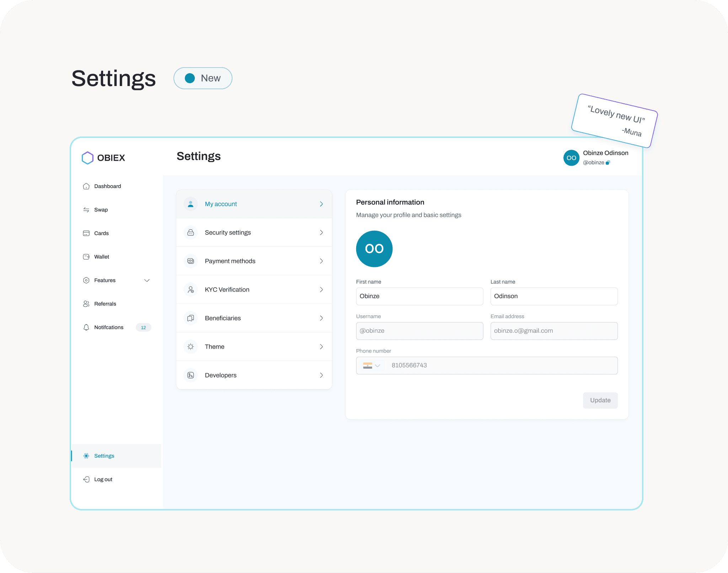Click the Log out icon
728x573 pixels.
pyautogui.click(x=86, y=480)
